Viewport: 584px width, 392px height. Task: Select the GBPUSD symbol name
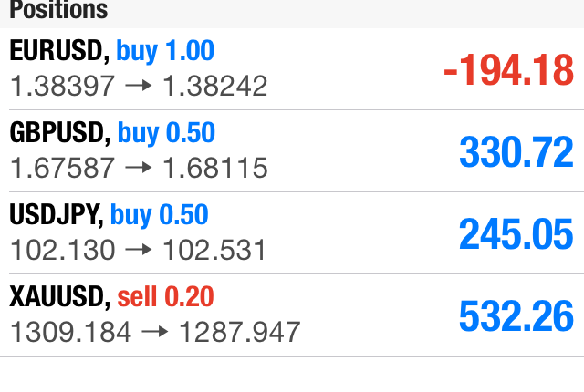pos(57,133)
